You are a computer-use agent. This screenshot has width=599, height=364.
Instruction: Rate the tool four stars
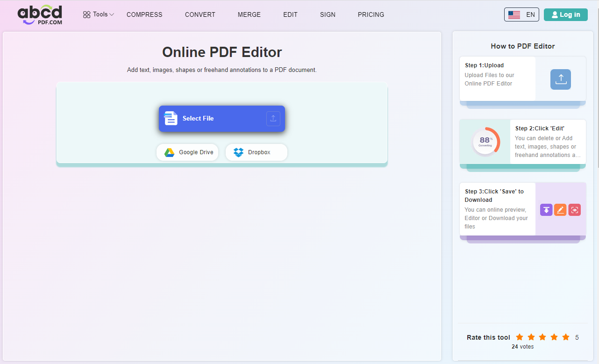pyautogui.click(x=554, y=337)
